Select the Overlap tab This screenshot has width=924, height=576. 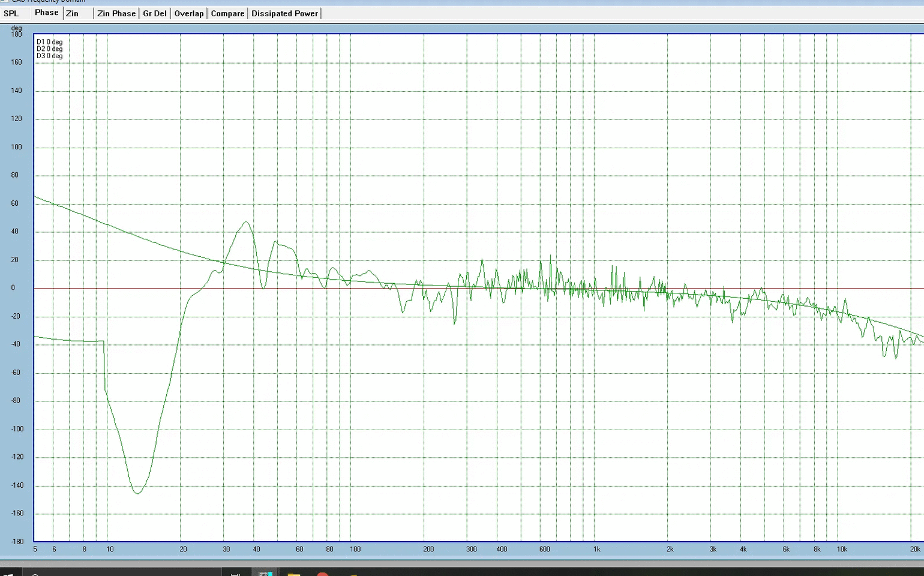pos(189,13)
